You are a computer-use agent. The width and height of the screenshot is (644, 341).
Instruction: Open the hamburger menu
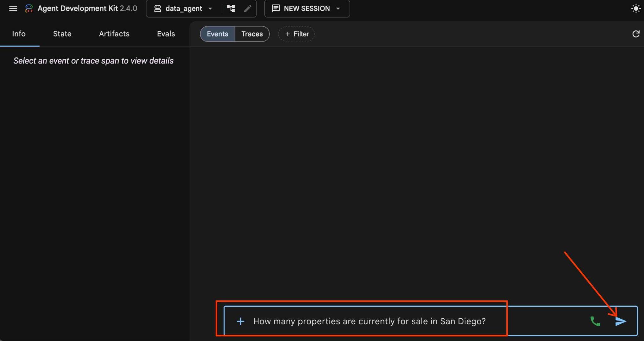13,8
